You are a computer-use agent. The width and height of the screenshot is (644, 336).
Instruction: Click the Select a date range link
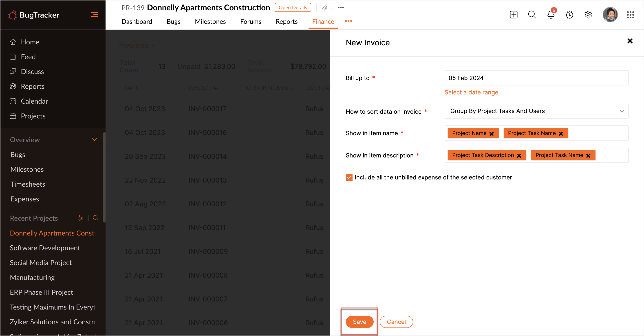coord(471,92)
